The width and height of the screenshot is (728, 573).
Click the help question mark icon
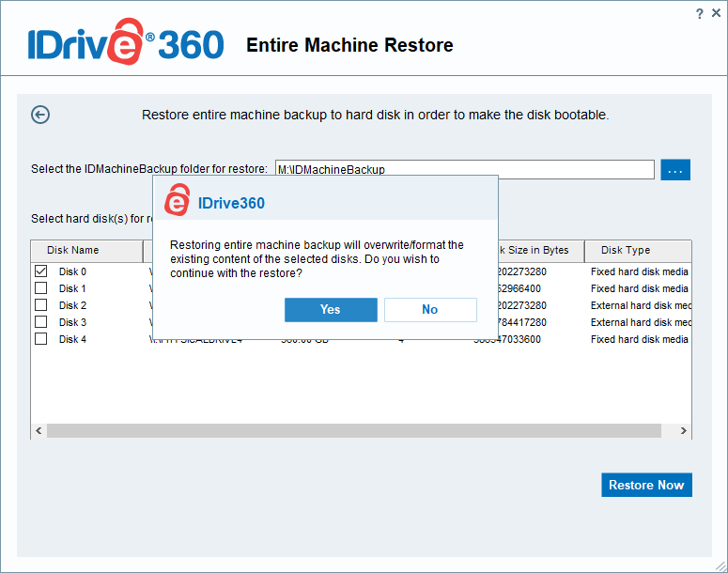pos(699,13)
